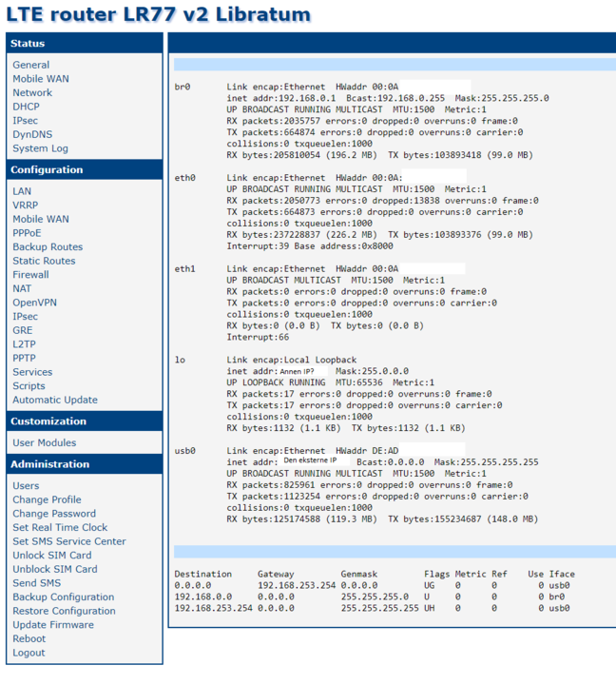The width and height of the screenshot is (616, 685).
Task: Open Update Firmware page
Action: pos(53,625)
